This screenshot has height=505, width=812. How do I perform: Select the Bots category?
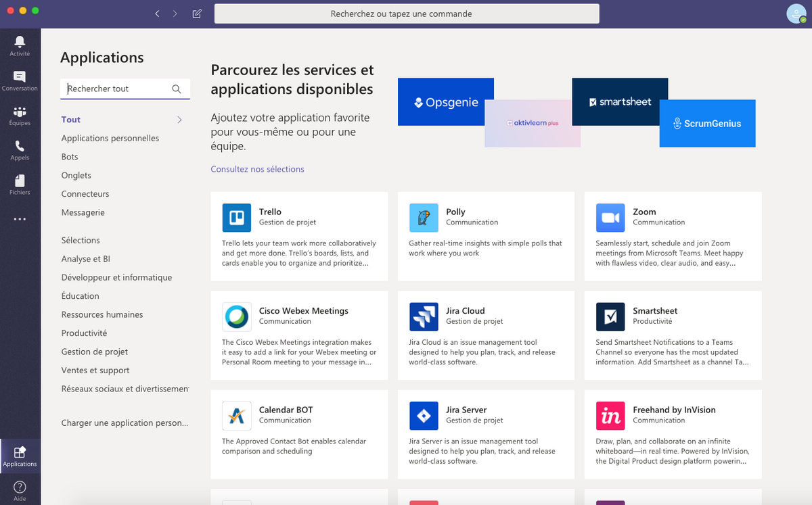(70, 157)
